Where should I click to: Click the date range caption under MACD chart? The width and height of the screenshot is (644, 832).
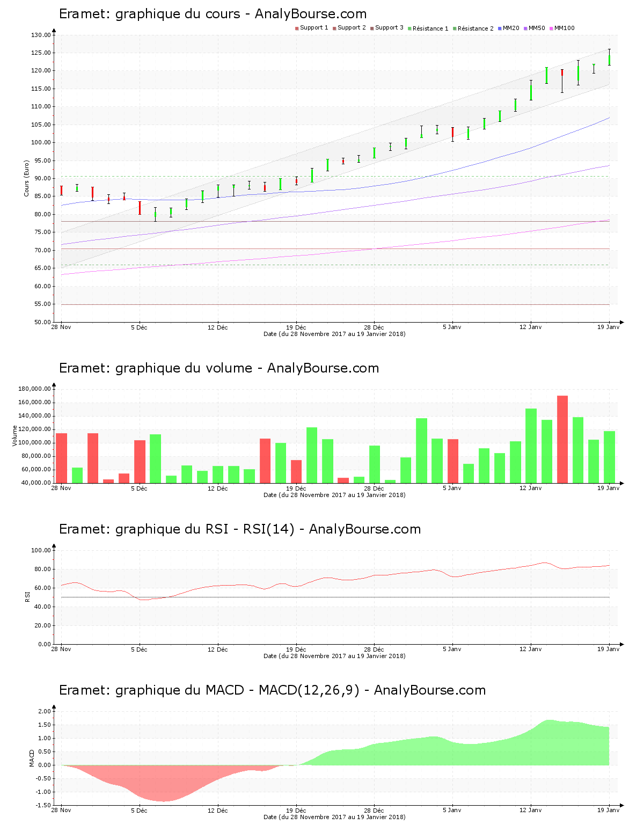coord(334,817)
